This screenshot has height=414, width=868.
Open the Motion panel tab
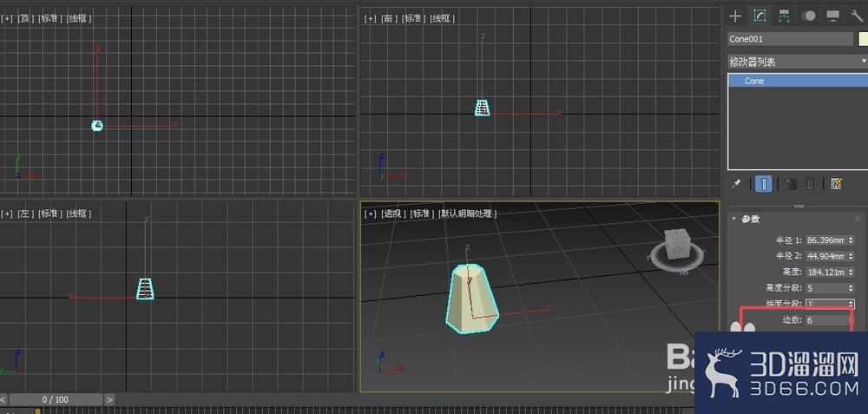pyautogui.click(x=809, y=16)
